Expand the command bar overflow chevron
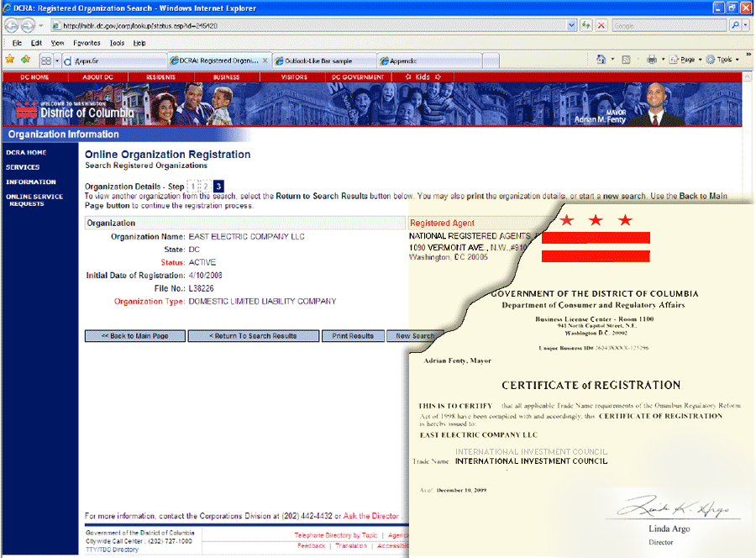This screenshot has height=558, width=756. (748, 55)
